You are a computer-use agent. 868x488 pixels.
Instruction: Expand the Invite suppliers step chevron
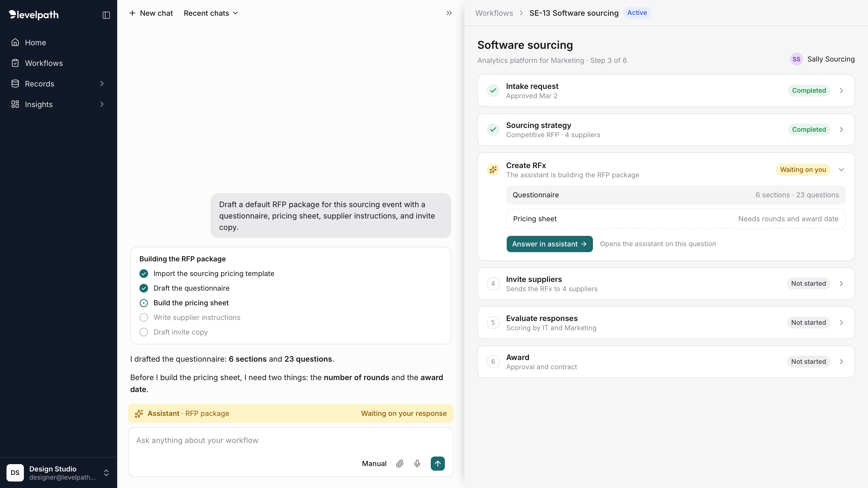[841, 283]
